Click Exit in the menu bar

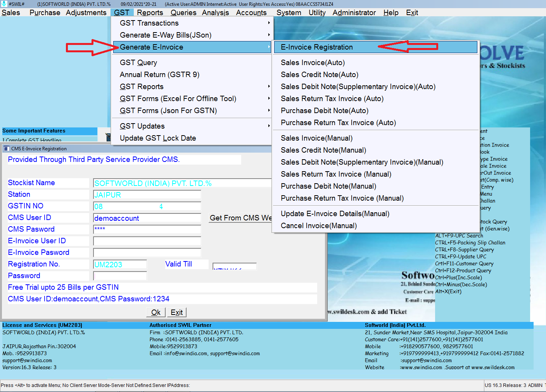(x=412, y=12)
